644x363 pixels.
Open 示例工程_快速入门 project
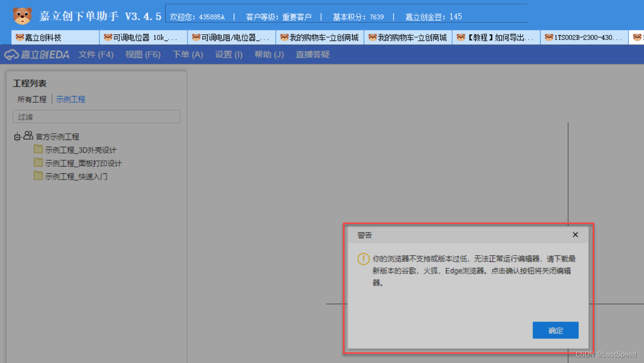coord(76,177)
